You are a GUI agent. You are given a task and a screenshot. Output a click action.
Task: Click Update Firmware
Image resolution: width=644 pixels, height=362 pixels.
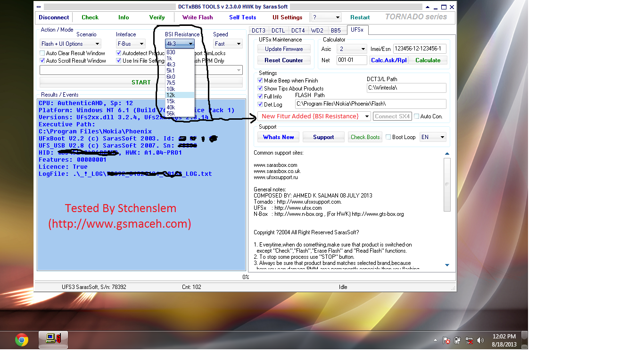(x=284, y=49)
